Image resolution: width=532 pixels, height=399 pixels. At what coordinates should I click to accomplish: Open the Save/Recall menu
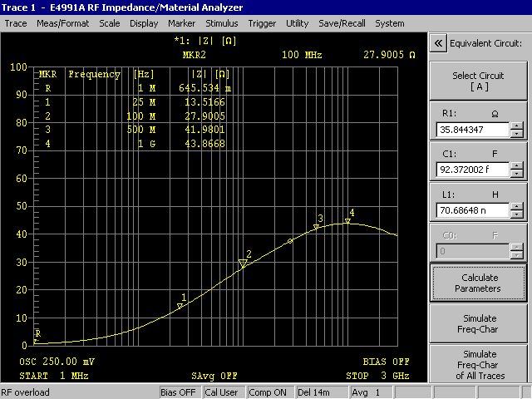coord(339,24)
